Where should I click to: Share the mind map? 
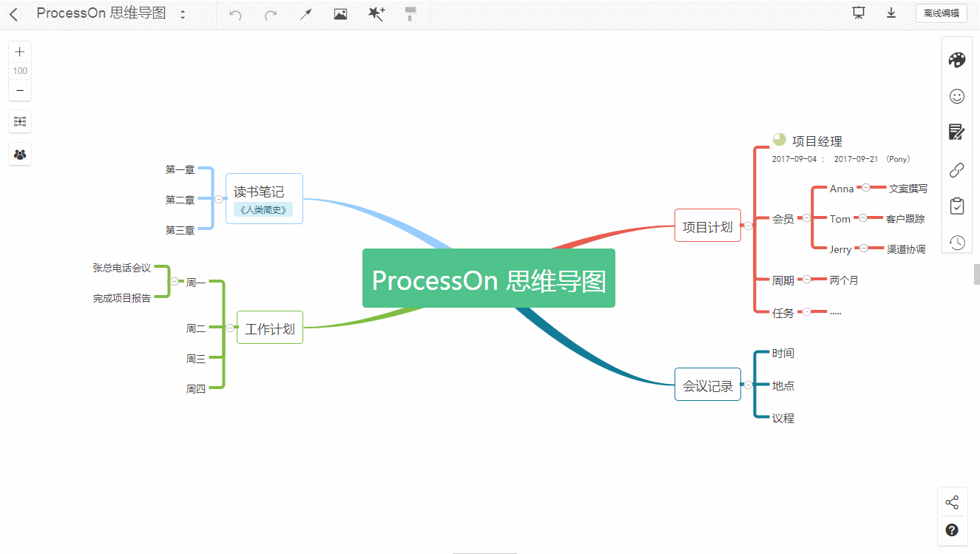(x=952, y=503)
